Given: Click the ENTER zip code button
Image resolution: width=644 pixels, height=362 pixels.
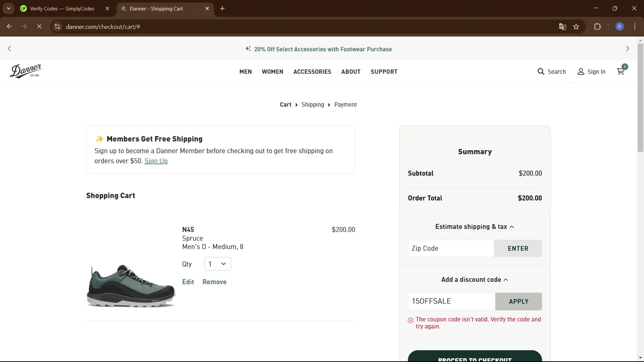Looking at the screenshot, I should [x=518, y=248].
